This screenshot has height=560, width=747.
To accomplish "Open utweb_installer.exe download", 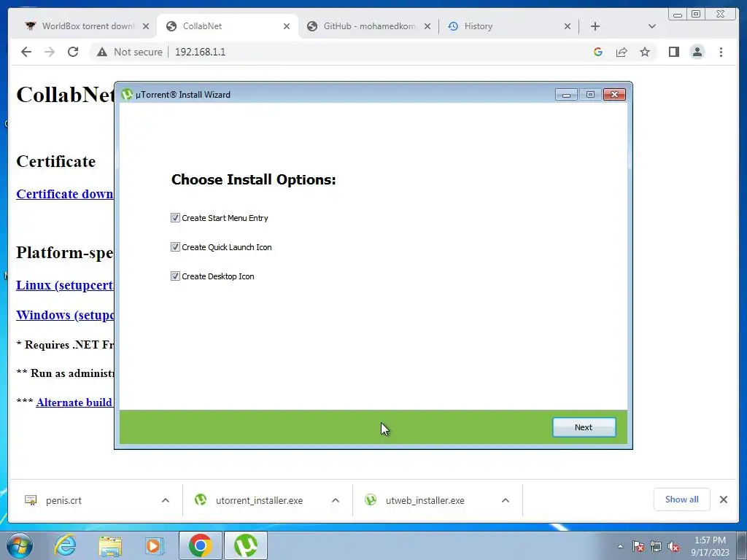I will click(x=425, y=500).
